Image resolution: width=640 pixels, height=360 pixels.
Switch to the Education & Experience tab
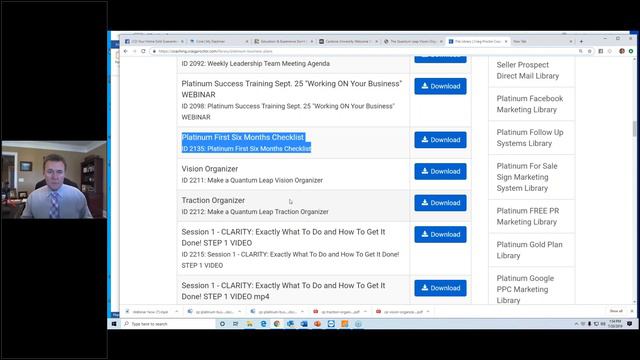click(283, 41)
